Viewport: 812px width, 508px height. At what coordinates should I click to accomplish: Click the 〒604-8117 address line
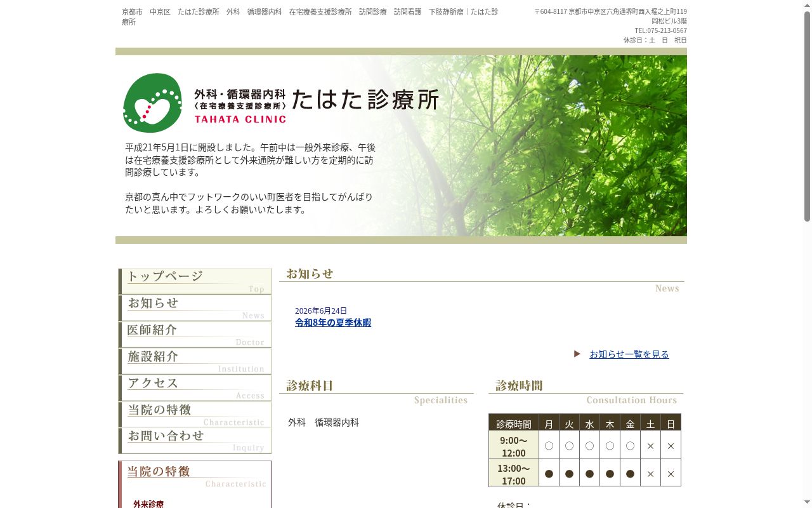click(x=610, y=11)
